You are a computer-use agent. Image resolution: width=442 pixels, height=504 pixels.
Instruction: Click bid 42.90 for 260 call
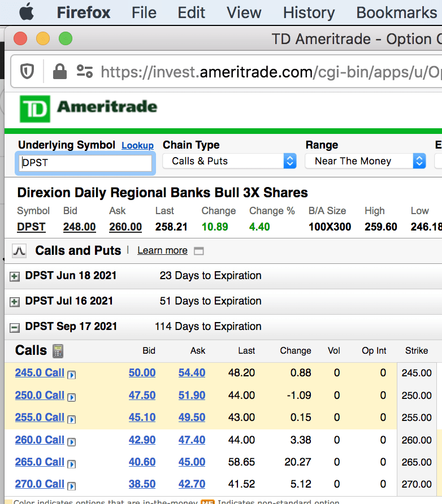142,440
